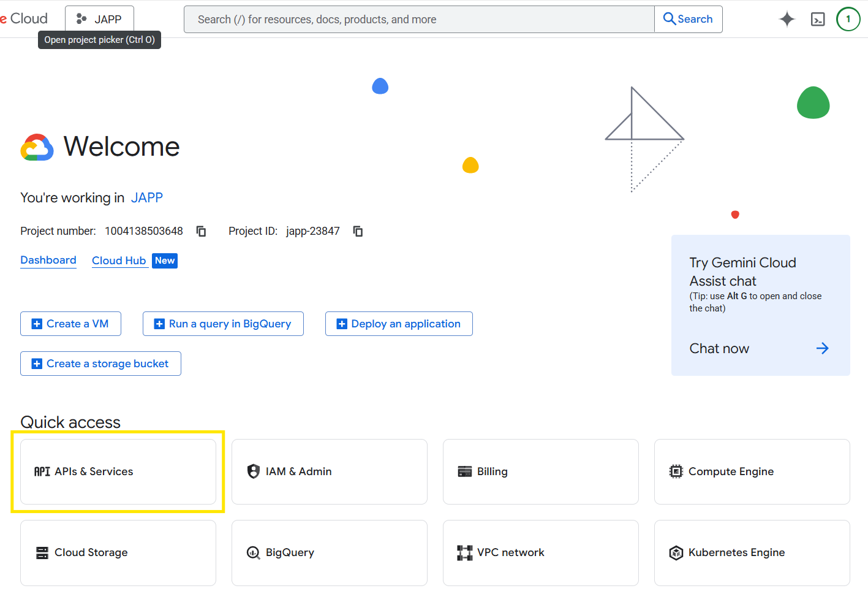Click the IAM & Admin shield icon
This screenshot has width=868, height=591.
(x=254, y=471)
